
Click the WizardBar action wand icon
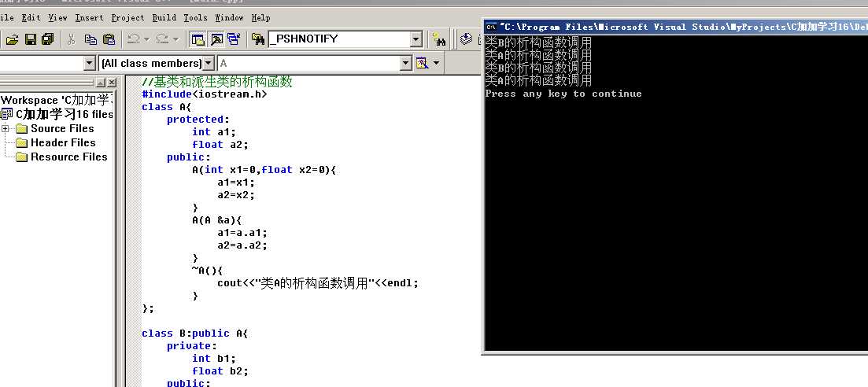tap(422, 63)
